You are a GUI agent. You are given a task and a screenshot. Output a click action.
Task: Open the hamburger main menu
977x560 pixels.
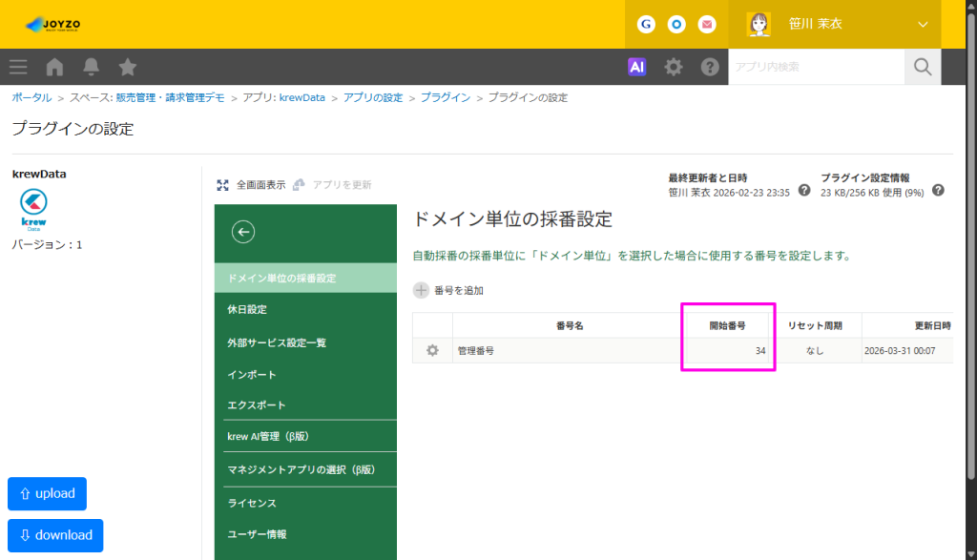click(18, 67)
